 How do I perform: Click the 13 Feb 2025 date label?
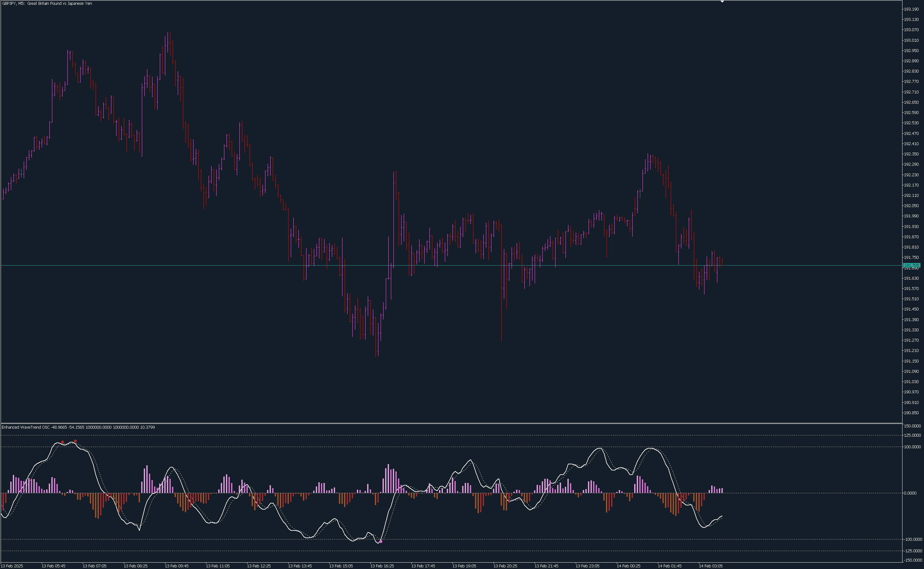12,566
